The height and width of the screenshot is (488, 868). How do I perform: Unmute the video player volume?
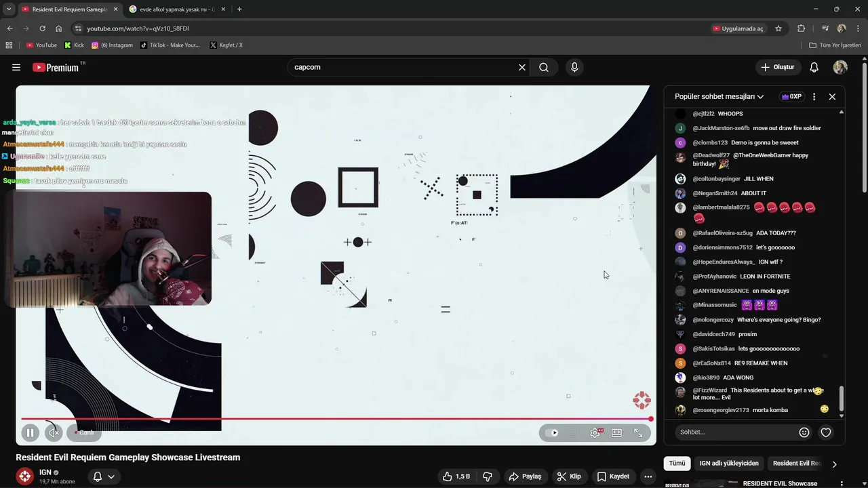point(54,432)
